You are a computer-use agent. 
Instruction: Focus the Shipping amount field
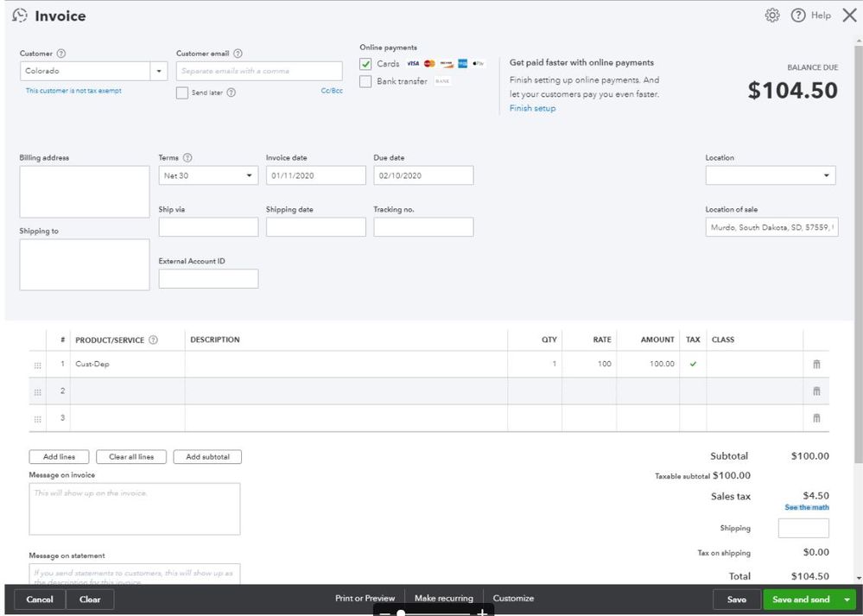click(803, 529)
